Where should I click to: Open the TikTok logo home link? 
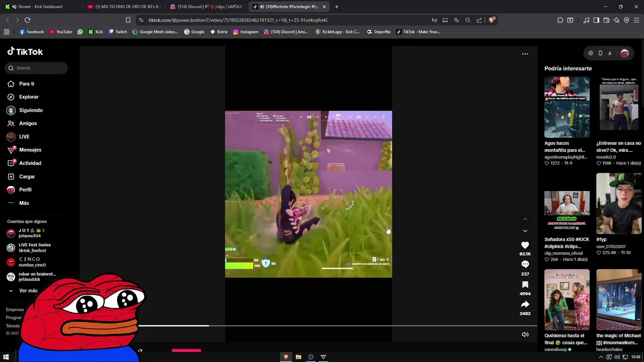coord(25,52)
